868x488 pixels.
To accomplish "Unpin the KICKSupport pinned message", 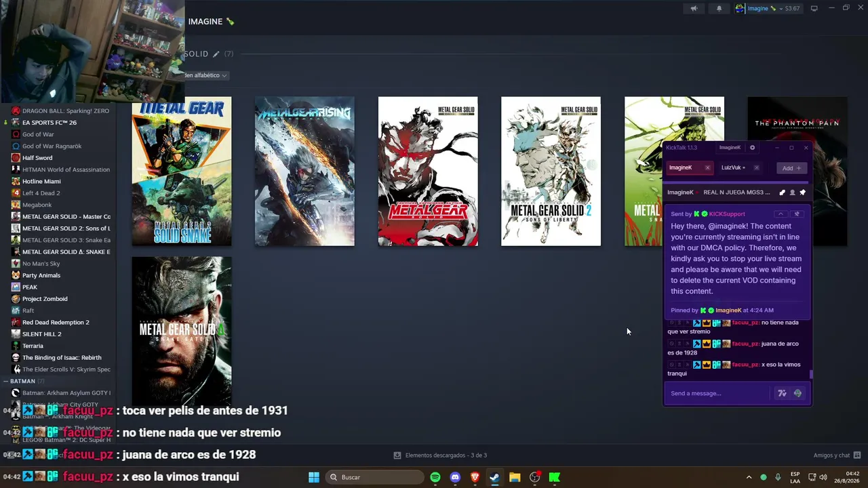I will click(x=797, y=214).
